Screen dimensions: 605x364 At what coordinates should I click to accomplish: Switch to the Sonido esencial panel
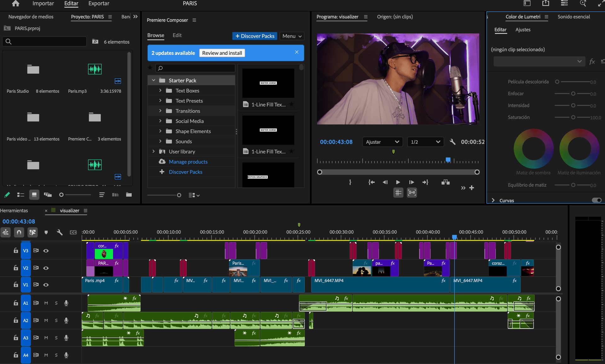pyautogui.click(x=573, y=17)
